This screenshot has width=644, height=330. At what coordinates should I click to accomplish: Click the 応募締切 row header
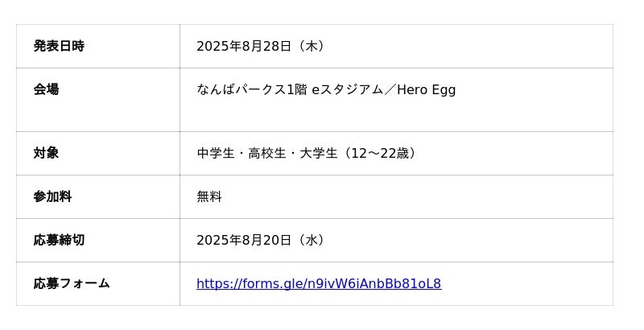(x=59, y=240)
